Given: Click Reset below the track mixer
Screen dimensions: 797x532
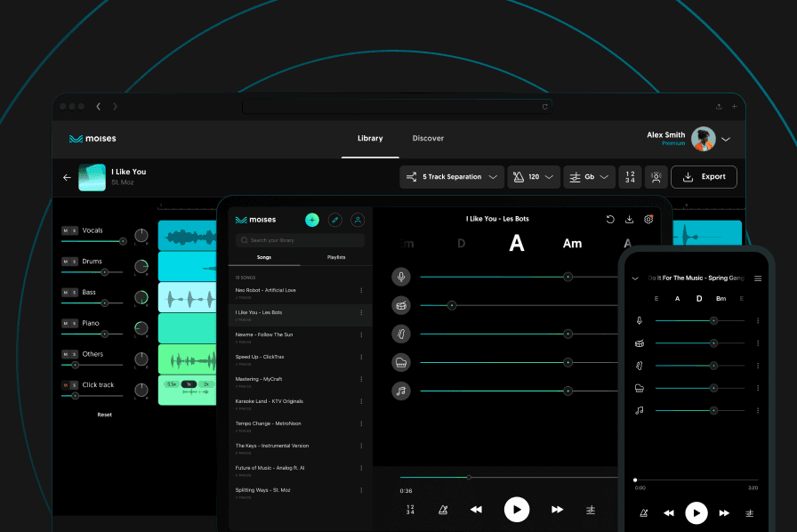Looking at the screenshot, I should [104, 415].
